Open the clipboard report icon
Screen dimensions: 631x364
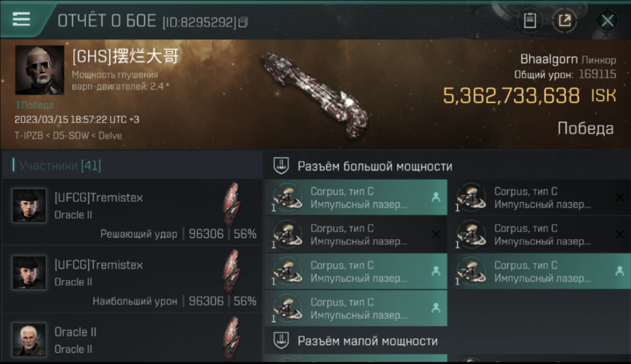tap(530, 20)
